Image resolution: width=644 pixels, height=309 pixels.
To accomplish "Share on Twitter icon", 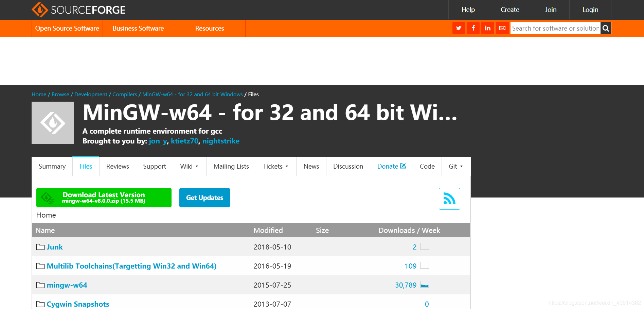I will coord(459,28).
